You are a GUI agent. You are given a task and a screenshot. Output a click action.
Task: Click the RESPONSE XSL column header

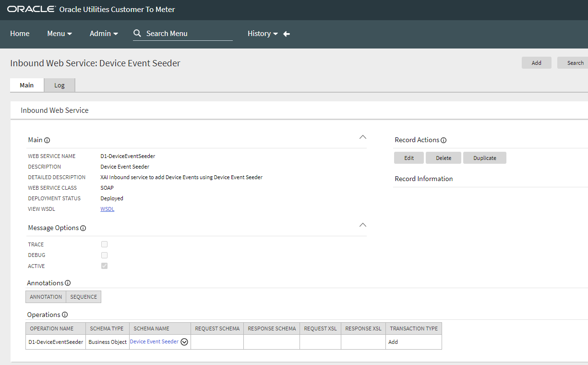pyautogui.click(x=363, y=328)
